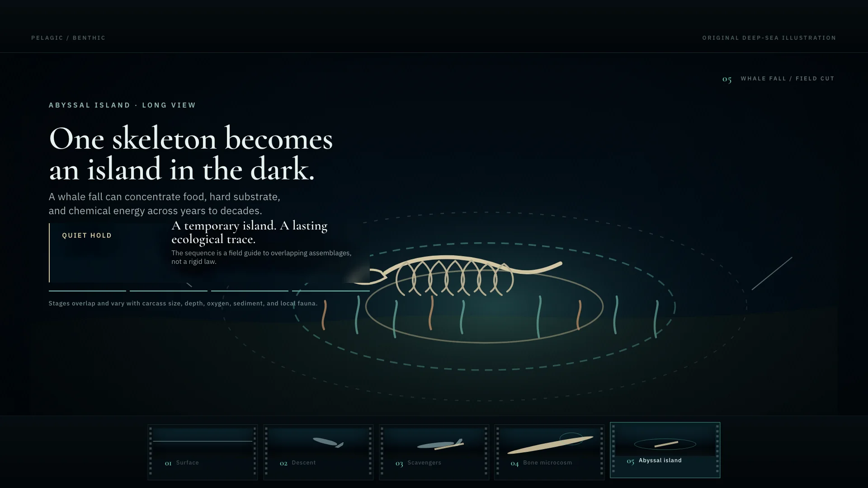This screenshot has height=488, width=868.
Task: Open the 03 Scavengers filmstrip frame
Action: [x=434, y=452]
